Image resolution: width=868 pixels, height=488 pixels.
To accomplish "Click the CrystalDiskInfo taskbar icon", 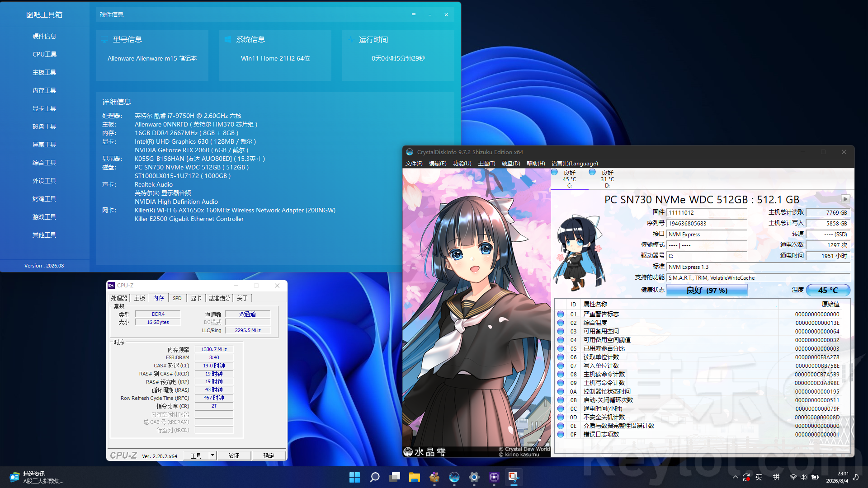I will click(x=454, y=477).
